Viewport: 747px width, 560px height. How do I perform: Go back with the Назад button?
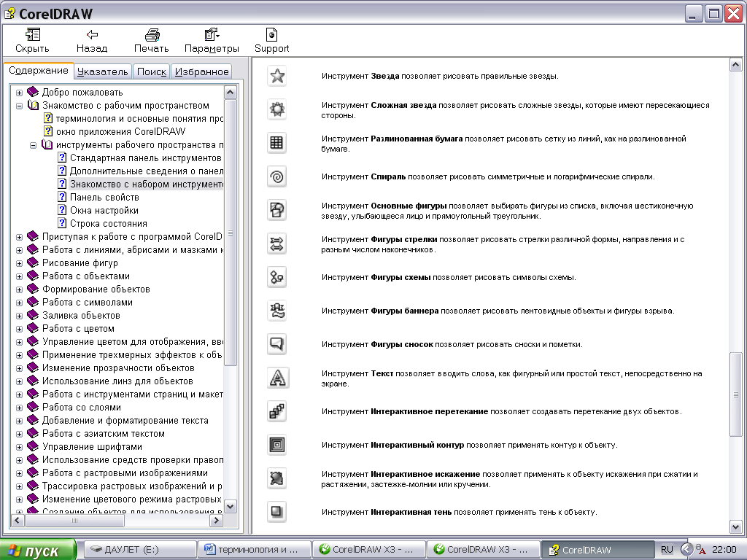[x=92, y=41]
